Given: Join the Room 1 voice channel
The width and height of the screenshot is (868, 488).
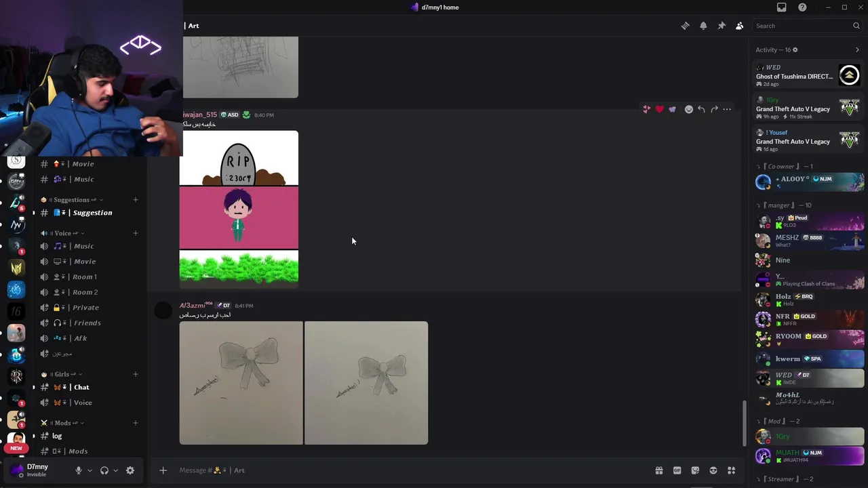Looking at the screenshot, I should [89, 277].
